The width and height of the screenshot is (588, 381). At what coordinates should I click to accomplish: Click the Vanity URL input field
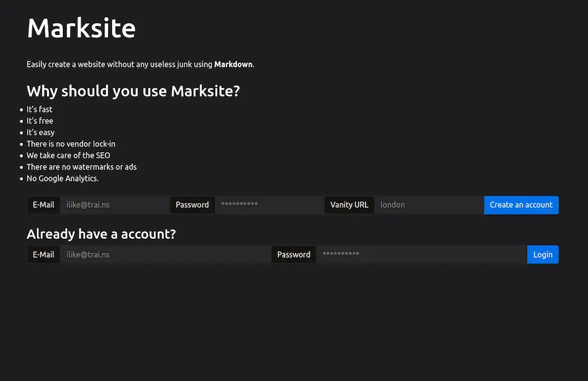point(428,205)
